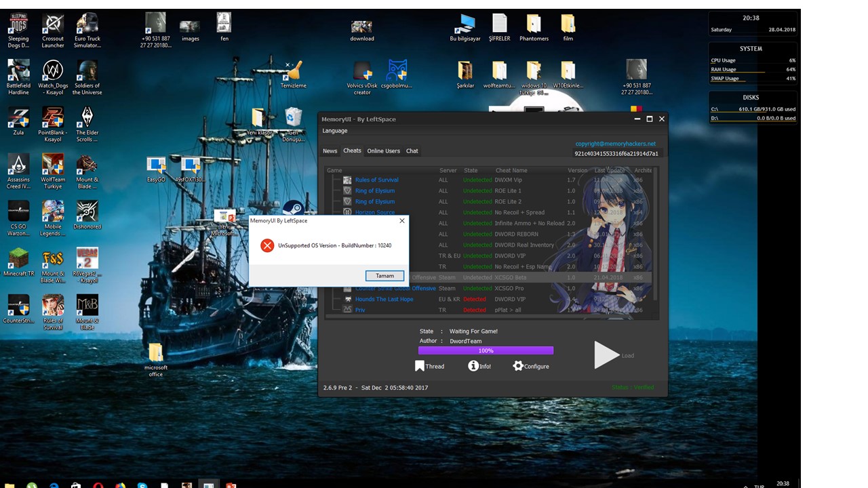Viewport: 868px width, 488px height.
Task: Click the 20:38 clock widget
Action: point(751,18)
